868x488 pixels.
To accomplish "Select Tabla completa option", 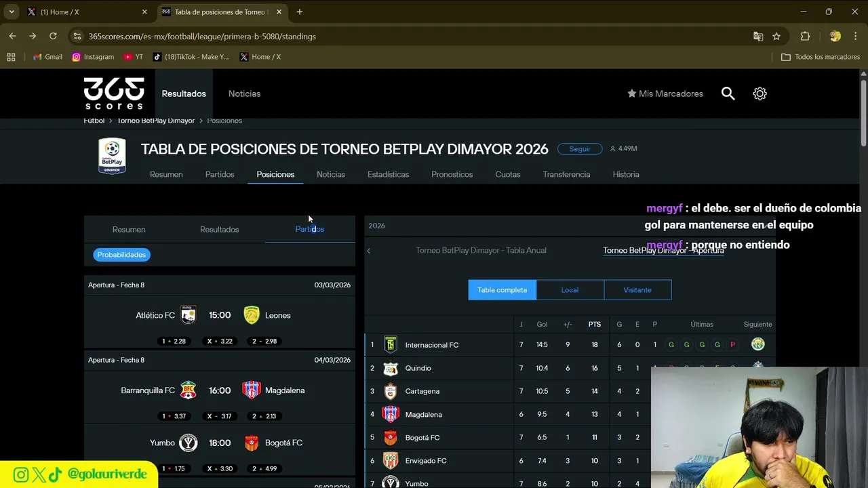I will pos(502,290).
